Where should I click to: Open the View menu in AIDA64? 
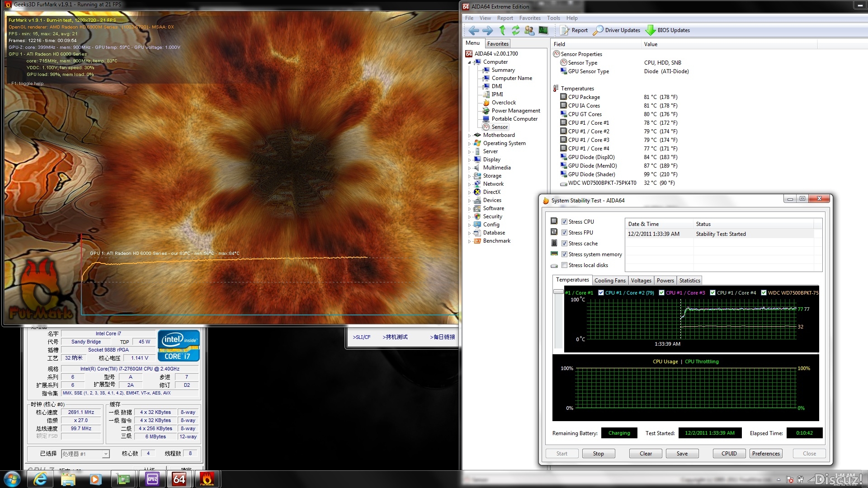485,18
